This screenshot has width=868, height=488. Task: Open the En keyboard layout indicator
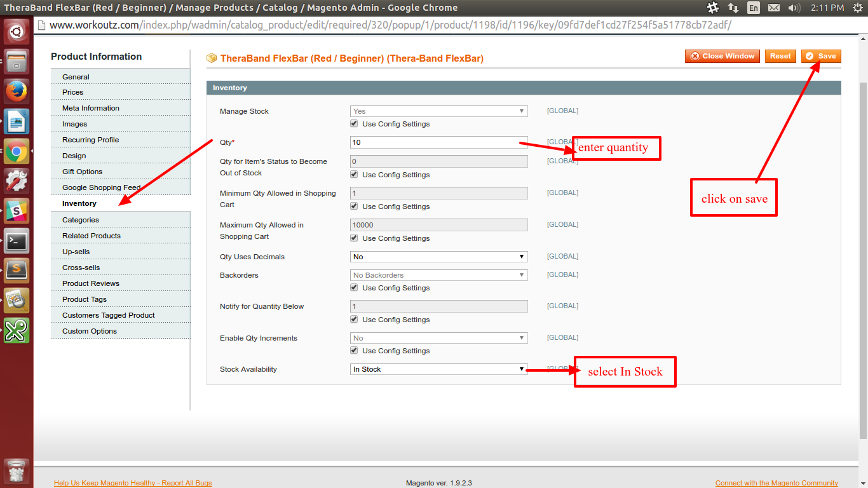coord(754,8)
